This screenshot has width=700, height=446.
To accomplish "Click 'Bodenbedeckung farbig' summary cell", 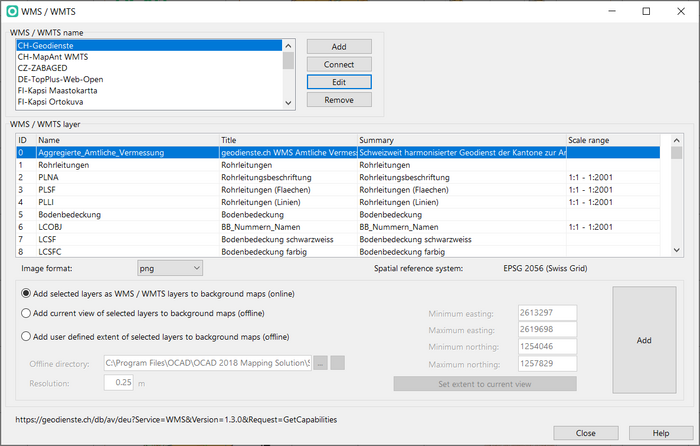I will pos(462,252).
